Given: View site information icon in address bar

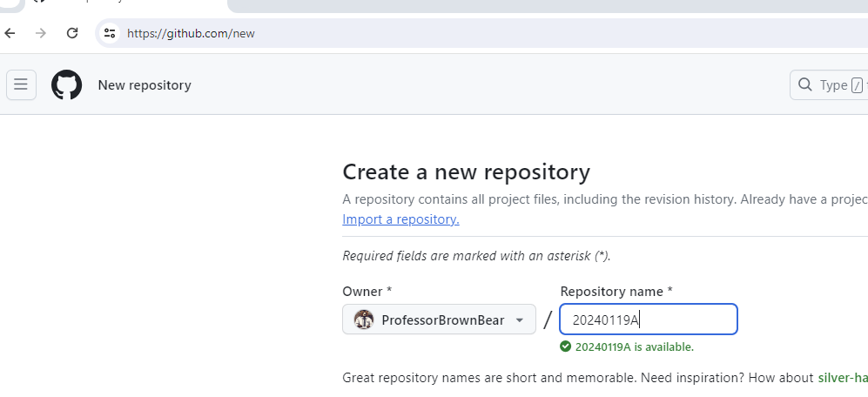Looking at the screenshot, I should pos(109,33).
